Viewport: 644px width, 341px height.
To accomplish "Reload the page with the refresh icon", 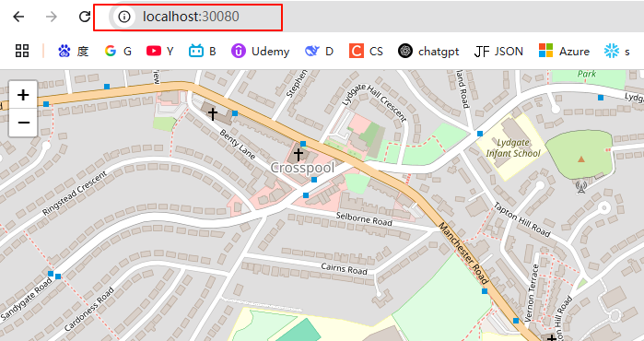I will click(x=85, y=17).
